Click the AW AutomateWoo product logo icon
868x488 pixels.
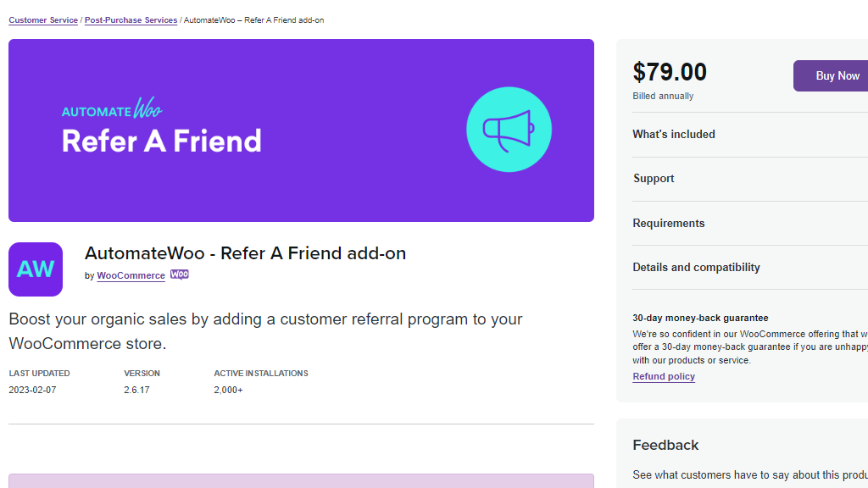[x=35, y=269]
